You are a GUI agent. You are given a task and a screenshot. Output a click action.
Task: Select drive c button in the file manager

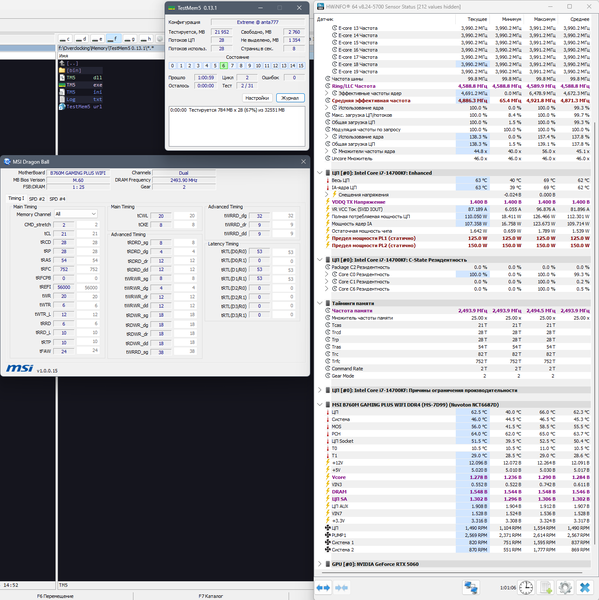pos(65,39)
